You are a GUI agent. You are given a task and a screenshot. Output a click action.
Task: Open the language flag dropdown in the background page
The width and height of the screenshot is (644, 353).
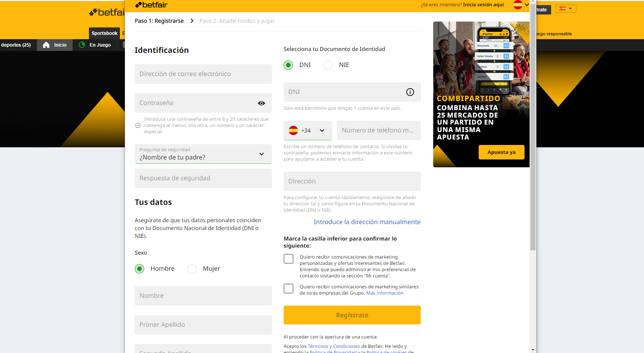pyautogui.click(x=565, y=8)
